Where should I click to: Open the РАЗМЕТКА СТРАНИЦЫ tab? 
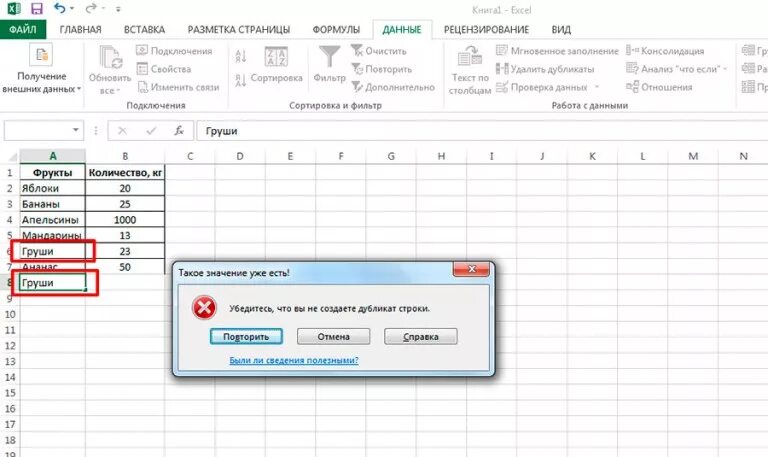[x=239, y=29]
